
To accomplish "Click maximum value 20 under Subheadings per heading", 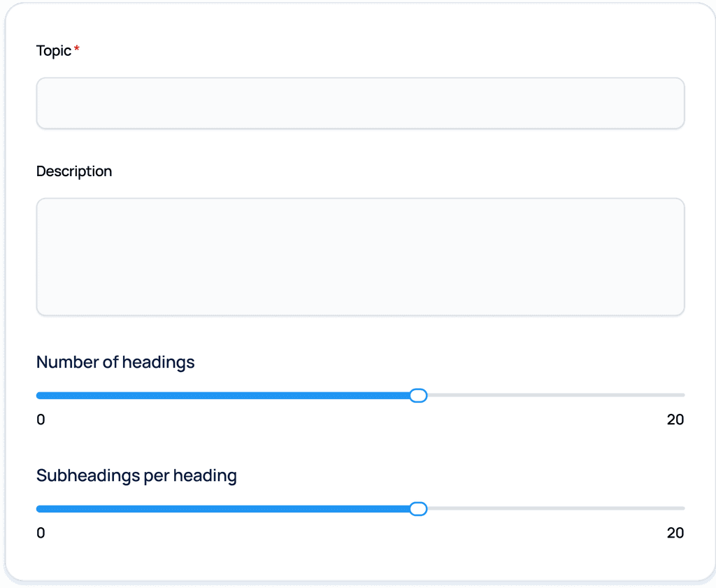I will point(675,533).
